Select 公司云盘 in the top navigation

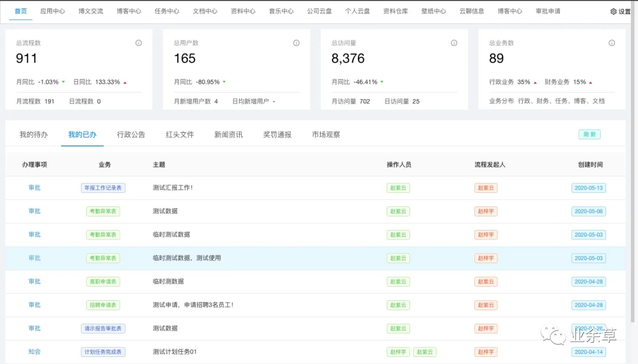point(319,11)
